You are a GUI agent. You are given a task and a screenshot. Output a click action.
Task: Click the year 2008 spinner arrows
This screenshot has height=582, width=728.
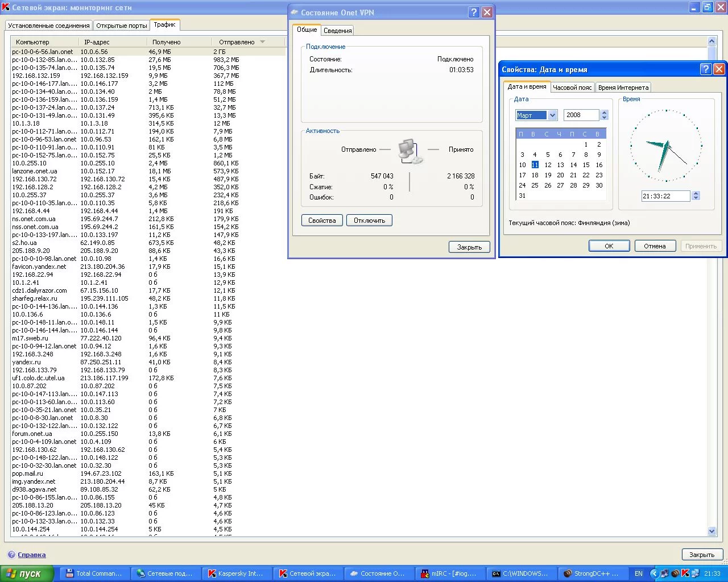click(x=604, y=115)
